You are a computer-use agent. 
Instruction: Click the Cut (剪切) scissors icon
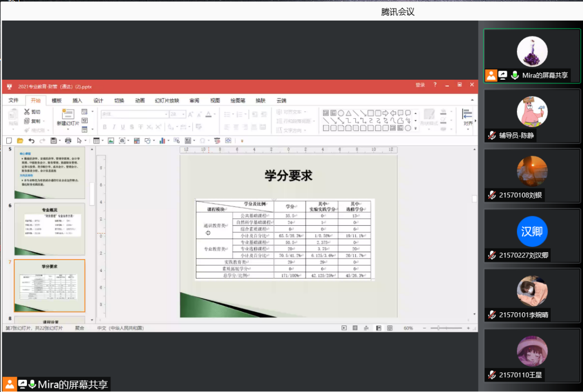point(27,112)
